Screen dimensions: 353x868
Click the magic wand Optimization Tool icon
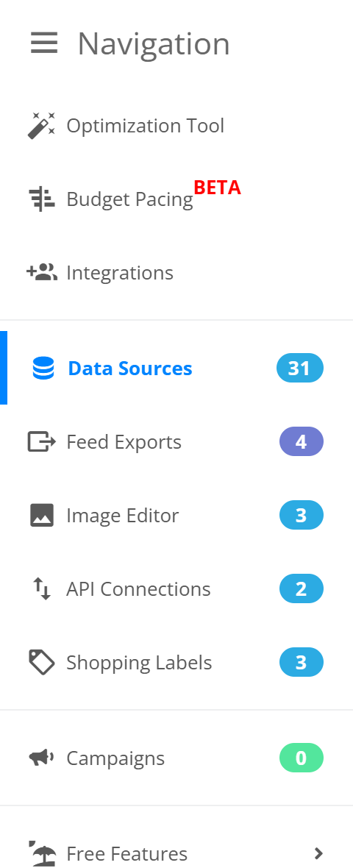pyautogui.click(x=41, y=126)
